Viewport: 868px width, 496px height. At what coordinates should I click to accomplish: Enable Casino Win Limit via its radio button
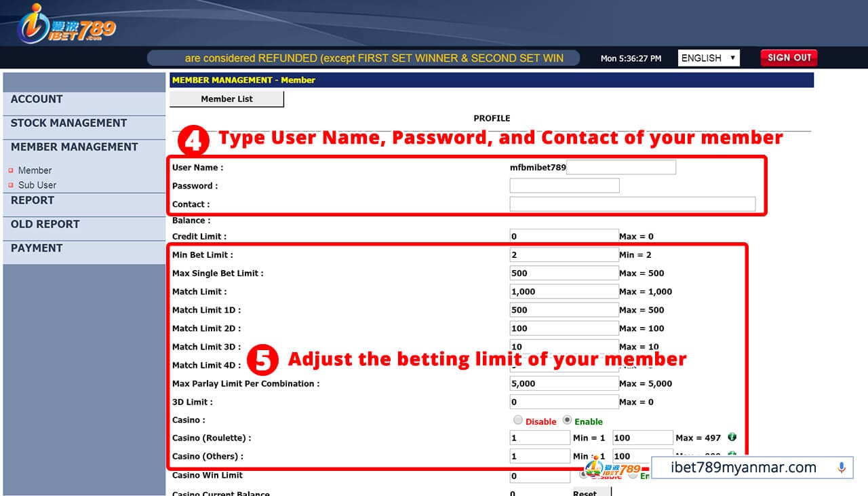point(632,475)
